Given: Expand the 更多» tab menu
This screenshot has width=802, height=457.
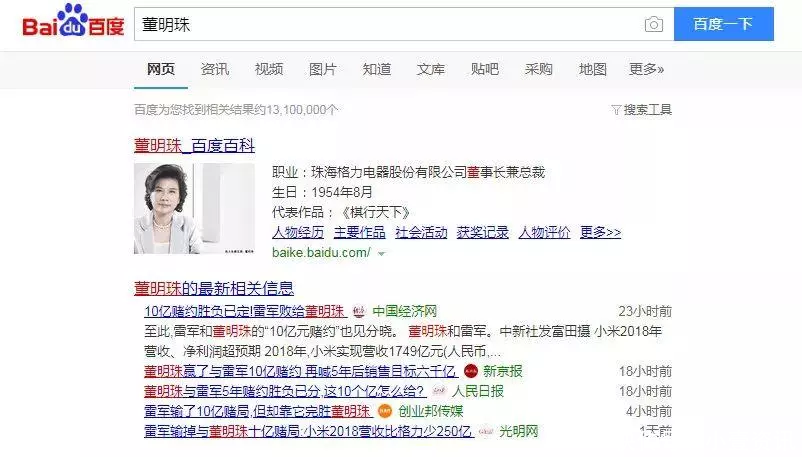Looking at the screenshot, I should click(x=647, y=69).
